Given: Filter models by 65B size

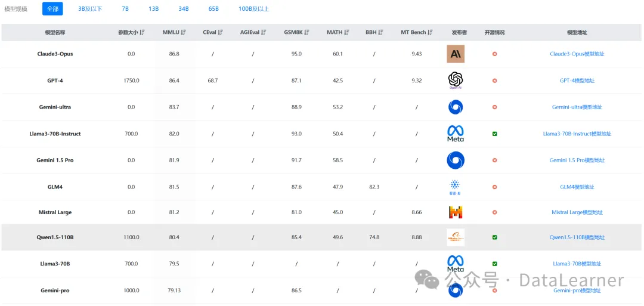Looking at the screenshot, I should [213, 8].
